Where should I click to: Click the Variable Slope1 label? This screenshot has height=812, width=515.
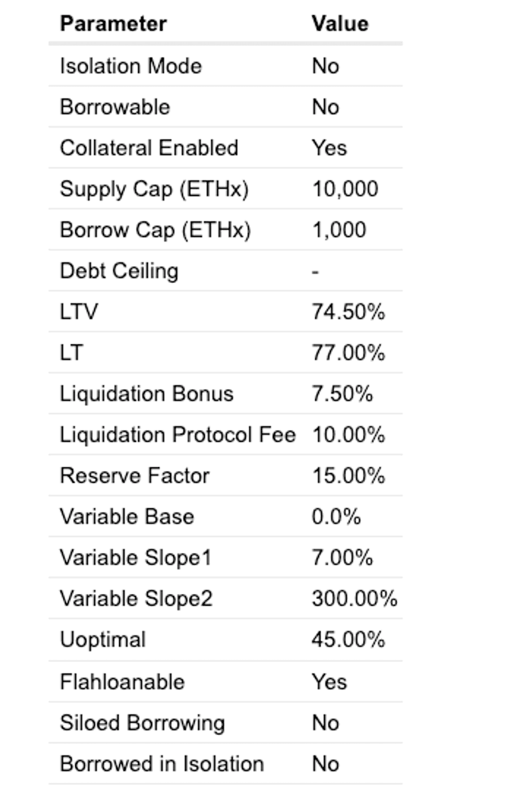tap(135, 558)
